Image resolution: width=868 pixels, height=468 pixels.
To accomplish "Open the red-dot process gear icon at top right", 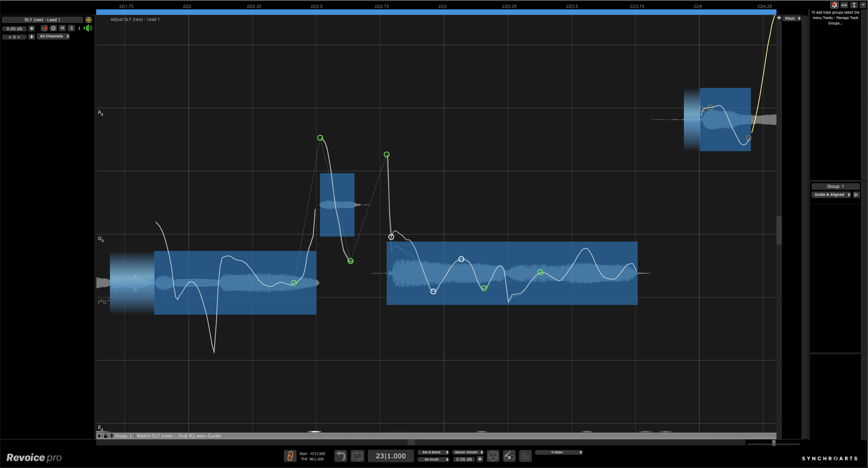I will point(834,5).
